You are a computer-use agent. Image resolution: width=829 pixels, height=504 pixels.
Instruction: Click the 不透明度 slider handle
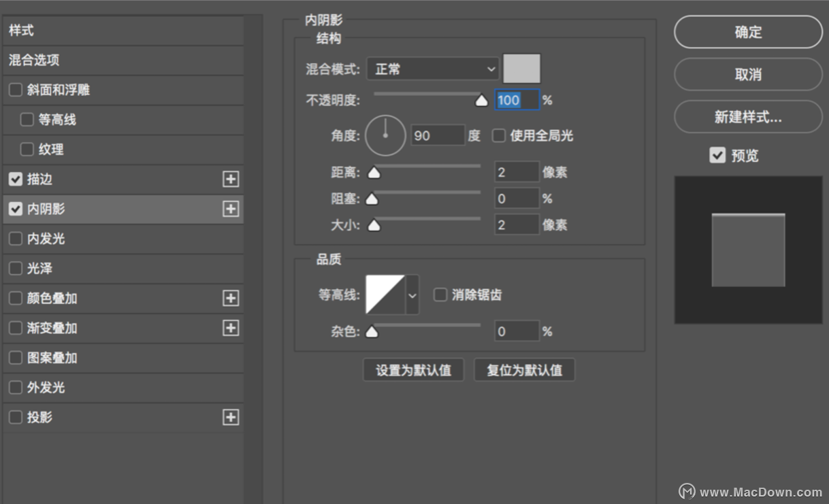pyautogui.click(x=481, y=101)
